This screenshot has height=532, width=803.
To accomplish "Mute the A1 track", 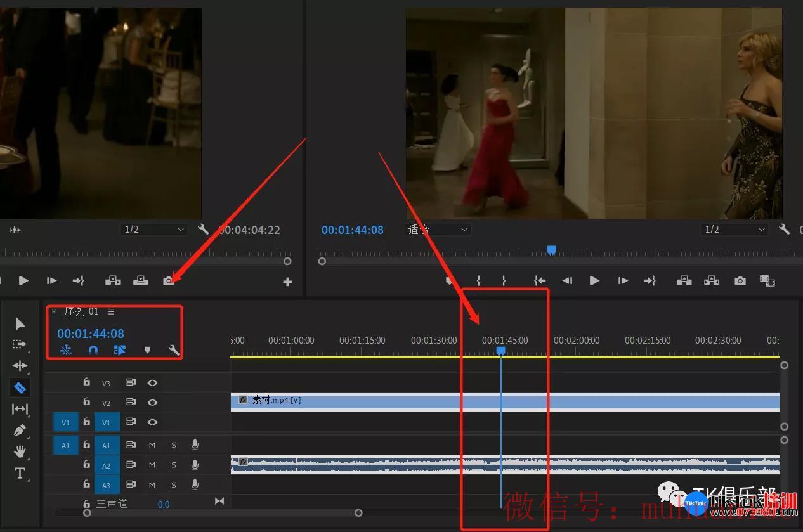I will pos(152,446).
